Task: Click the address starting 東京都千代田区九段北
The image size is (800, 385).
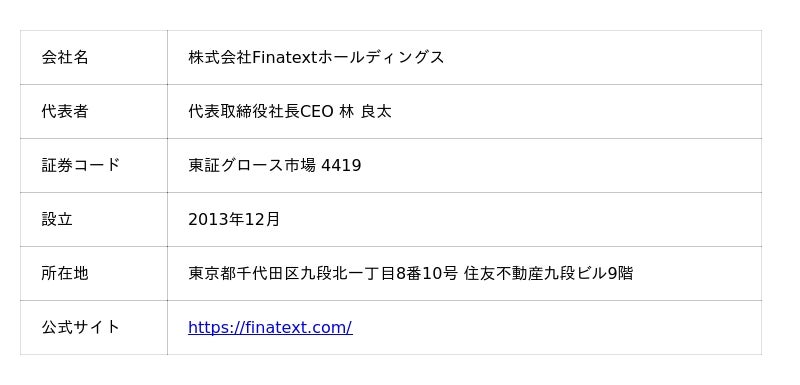Action: coord(410,274)
